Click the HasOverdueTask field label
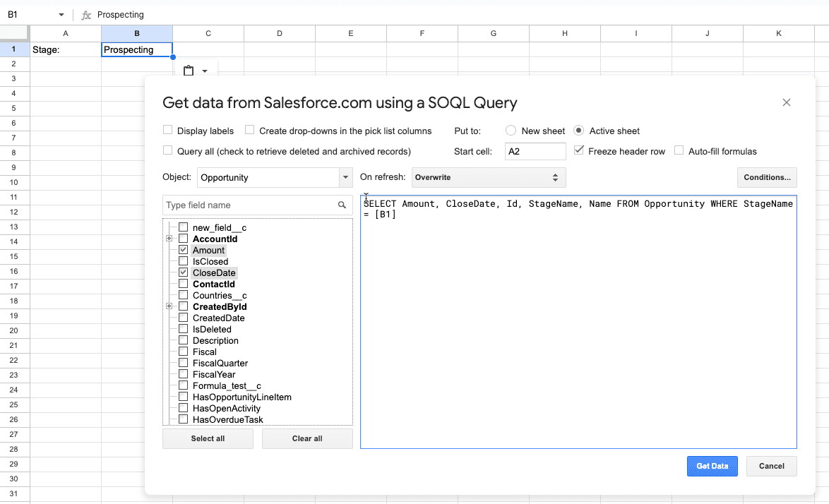 [228, 419]
